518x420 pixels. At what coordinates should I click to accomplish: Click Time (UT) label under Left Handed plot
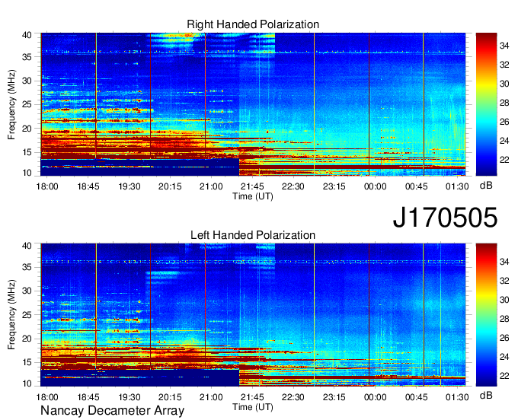[x=253, y=407]
